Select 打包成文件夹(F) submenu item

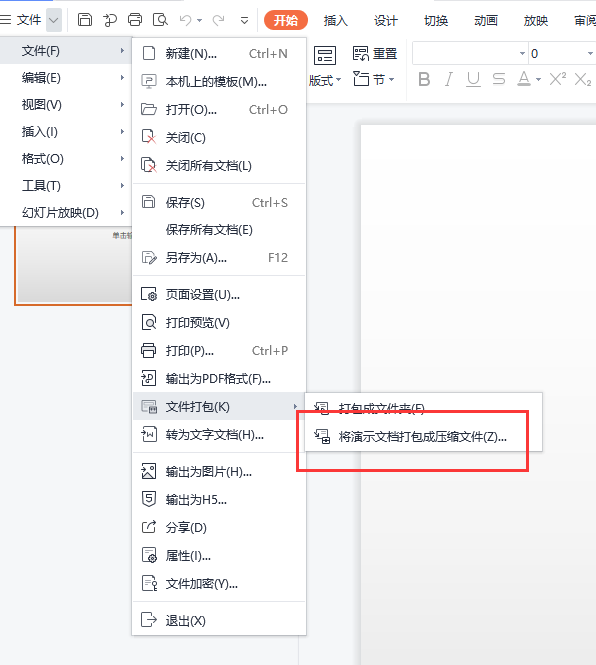pos(423,408)
